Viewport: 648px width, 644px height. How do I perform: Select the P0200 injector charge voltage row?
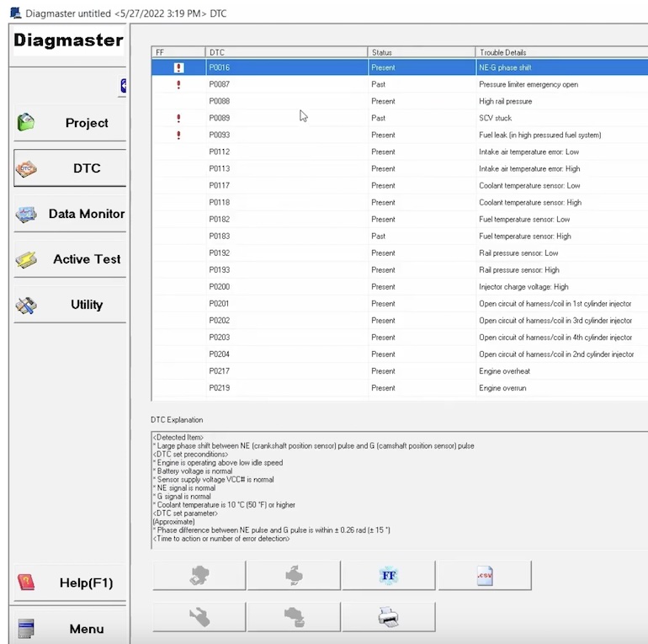click(x=421, y=286)
